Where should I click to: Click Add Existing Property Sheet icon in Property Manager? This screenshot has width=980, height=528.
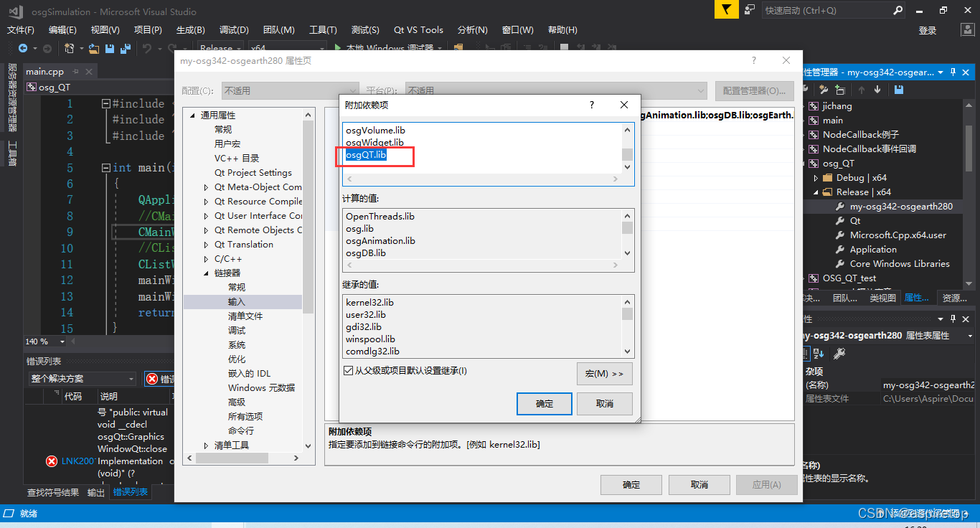(x=839, y=90)
